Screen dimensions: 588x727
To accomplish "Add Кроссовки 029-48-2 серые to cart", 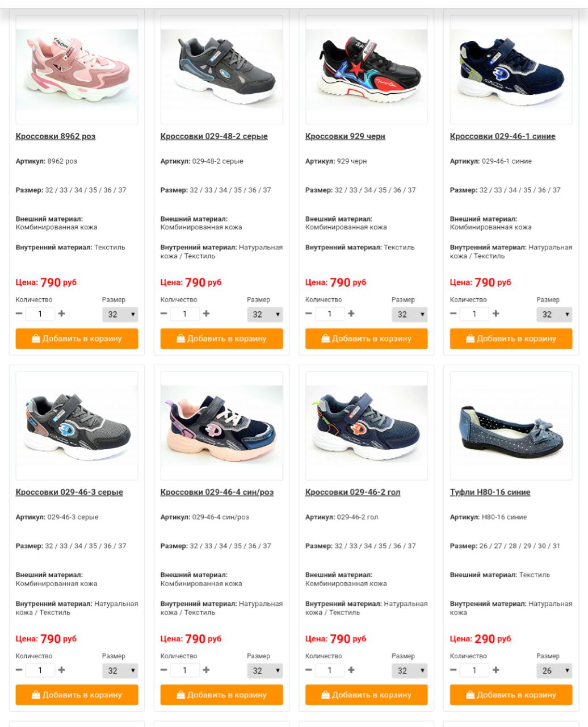I will pos(221,339).
